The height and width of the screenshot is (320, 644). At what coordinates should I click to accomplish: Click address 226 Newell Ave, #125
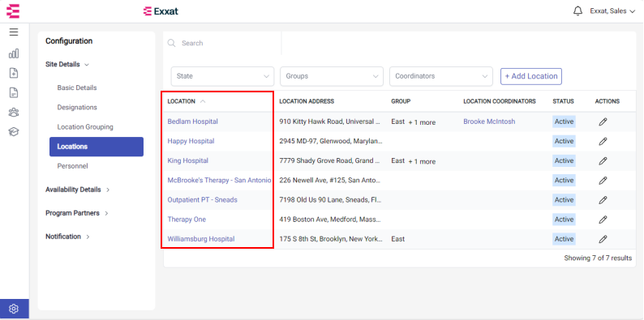click(x=331, y=181)
